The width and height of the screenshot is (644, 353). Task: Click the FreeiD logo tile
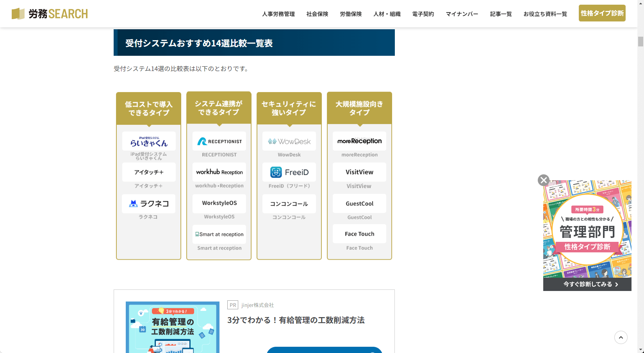[289, 172]
